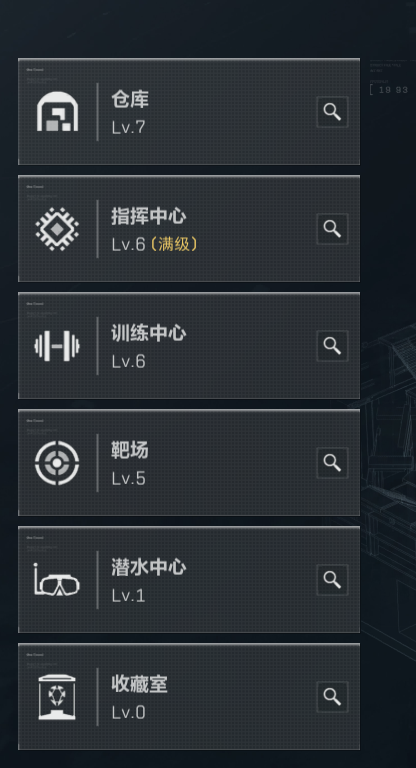This screenshot has height=768, width=416.
Task: Click the collection room display case icon
Action: [x=57, y=697]
